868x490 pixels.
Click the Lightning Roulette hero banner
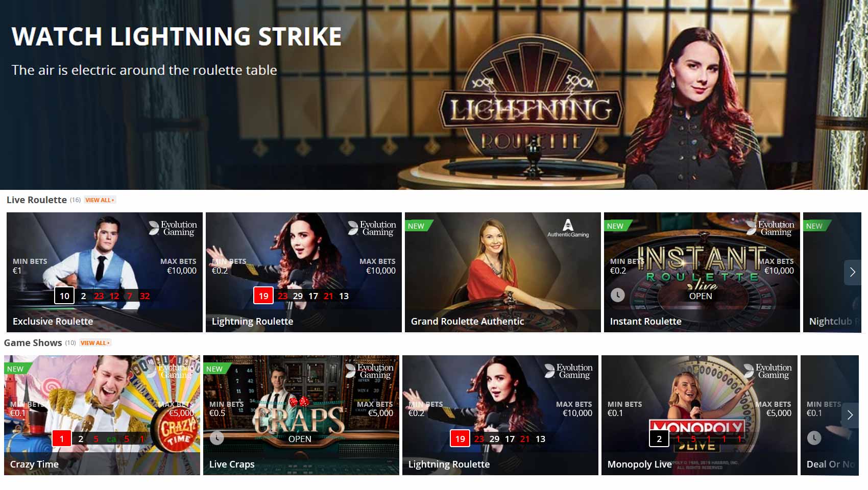tap(434, 95)
